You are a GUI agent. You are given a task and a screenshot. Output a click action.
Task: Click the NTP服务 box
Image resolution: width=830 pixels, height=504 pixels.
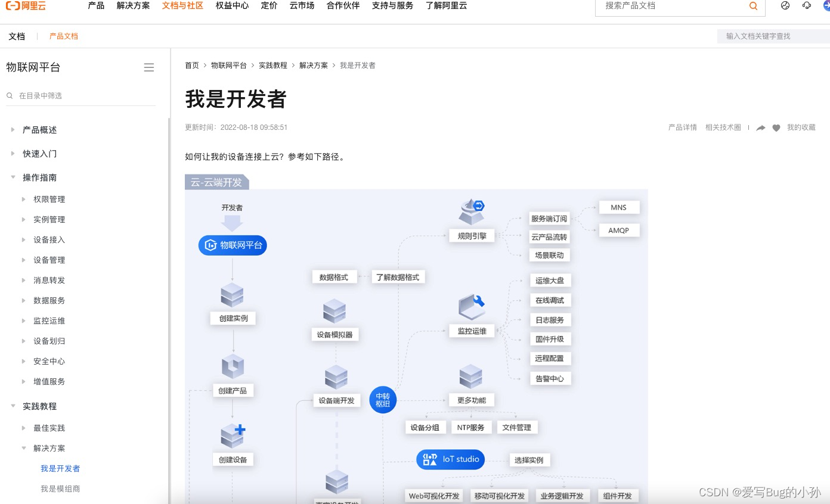(x=471, y=427)
